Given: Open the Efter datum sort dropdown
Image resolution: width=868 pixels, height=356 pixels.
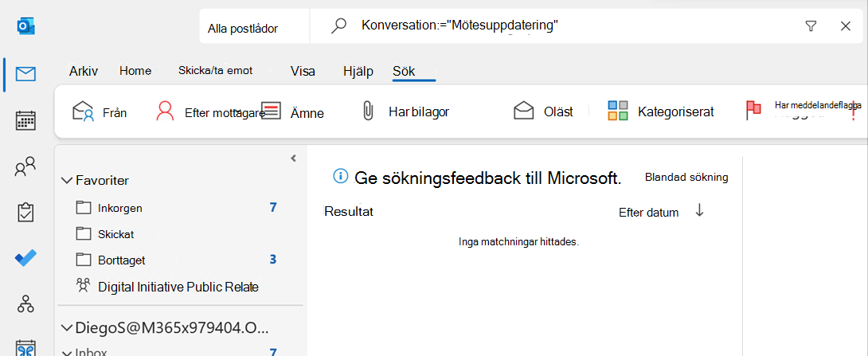Looking at the screenshot, I should tap(649, 213).
